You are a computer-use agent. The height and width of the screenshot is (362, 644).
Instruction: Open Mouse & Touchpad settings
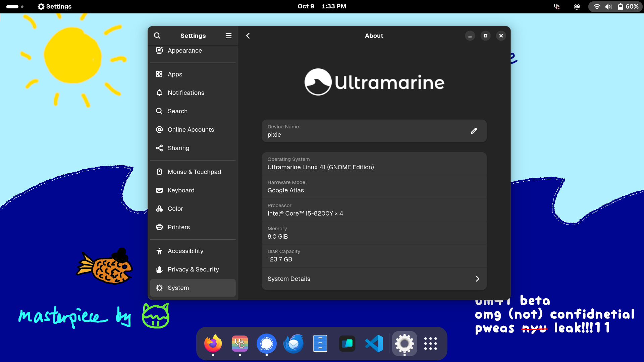pos(194,172)
